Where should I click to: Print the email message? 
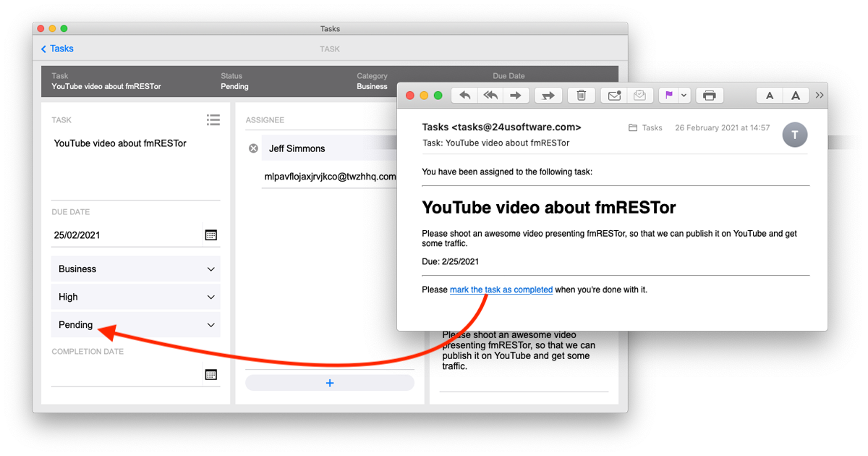click(x=710, y=96)
